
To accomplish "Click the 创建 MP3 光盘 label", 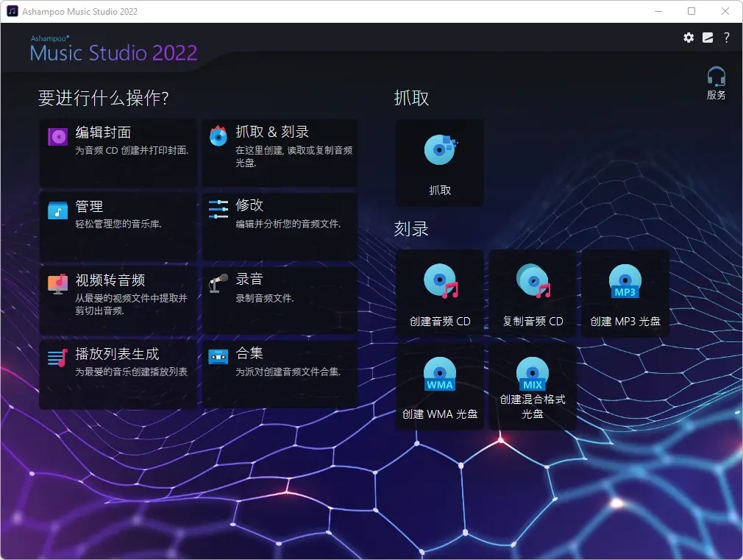I will [x=625, y=321].
